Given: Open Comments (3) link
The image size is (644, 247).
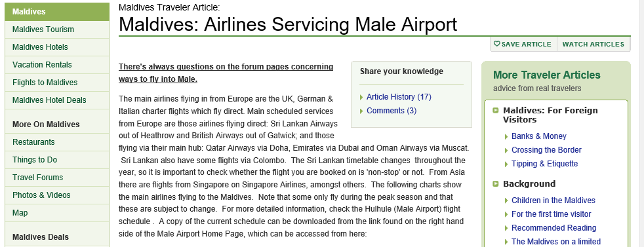Looking at the screenshot, I should 392,110.
